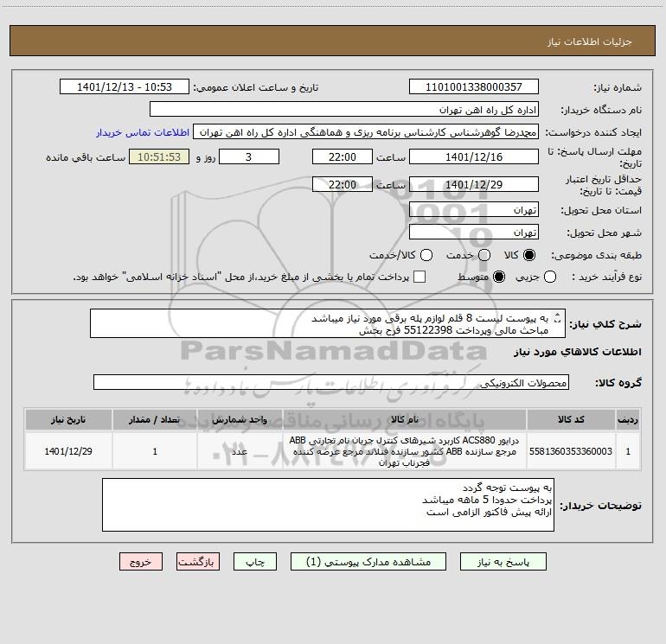Click the goods group محصولات الکترونیکی field
Viewport: 666px width, 644px height.
click(331, 382)
